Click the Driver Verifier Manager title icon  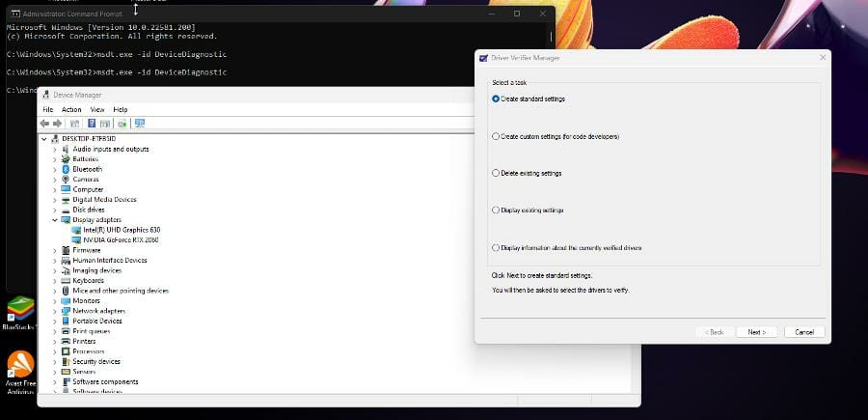point(484,58)
